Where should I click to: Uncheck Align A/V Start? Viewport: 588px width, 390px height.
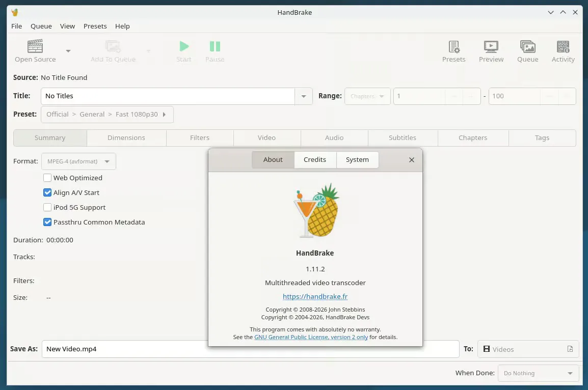47,192
